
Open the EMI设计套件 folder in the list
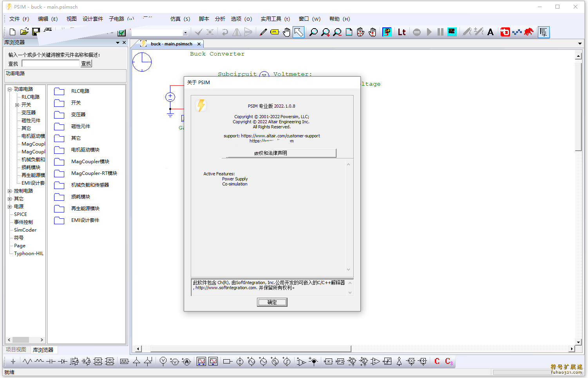coord(85,220)
